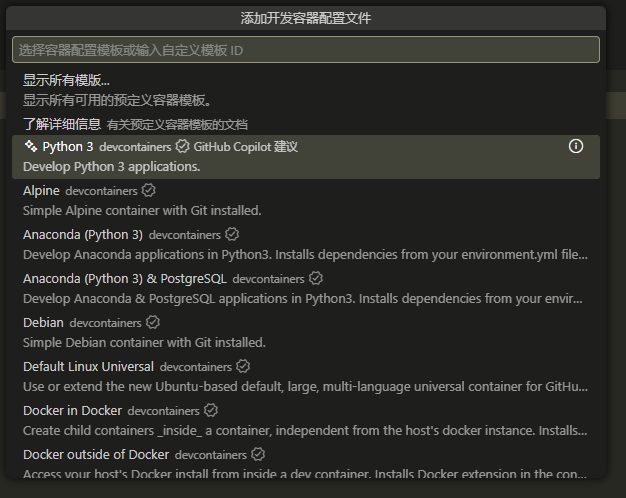Screen dimensions: 626x498
Task: Click verified badge next to Python 3 devcontainers
Action: [x=182, y=147]
